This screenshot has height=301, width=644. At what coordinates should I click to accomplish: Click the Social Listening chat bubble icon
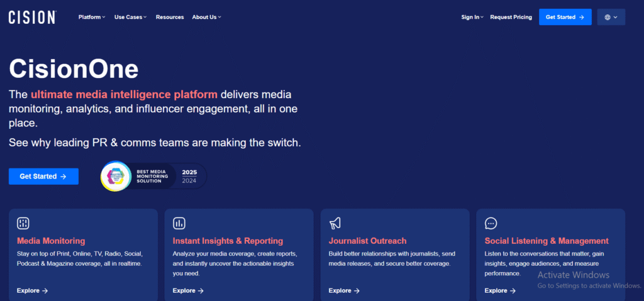(491, 223)
